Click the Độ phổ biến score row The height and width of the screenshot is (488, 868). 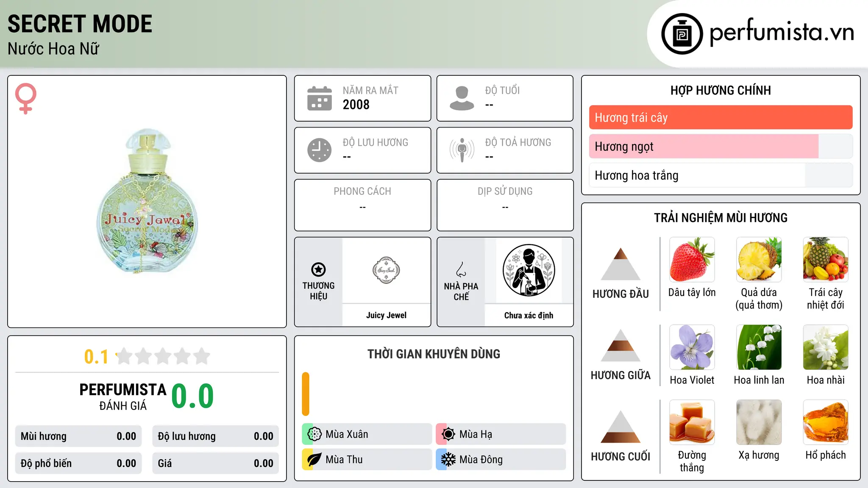(x=78, y=463)
